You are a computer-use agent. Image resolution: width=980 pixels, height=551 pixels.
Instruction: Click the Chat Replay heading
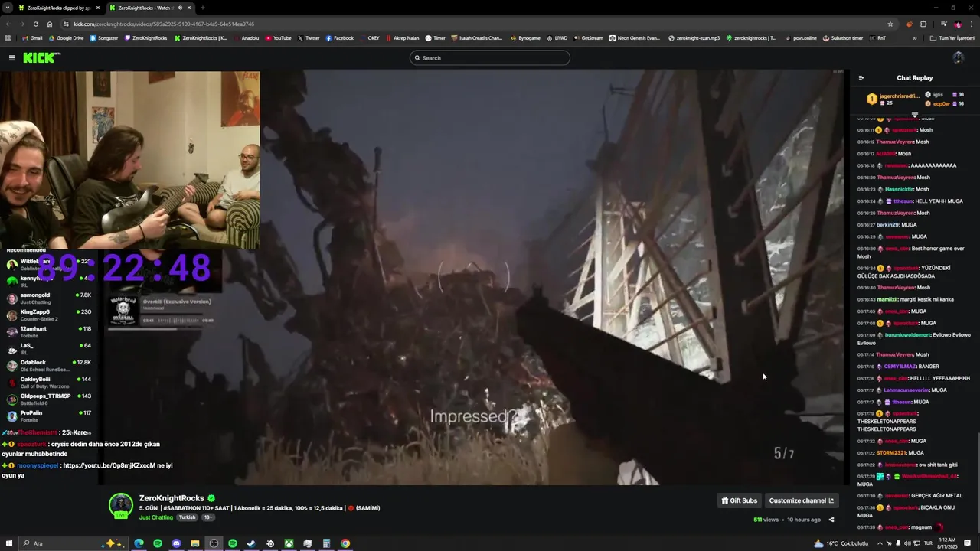(915, 78)
